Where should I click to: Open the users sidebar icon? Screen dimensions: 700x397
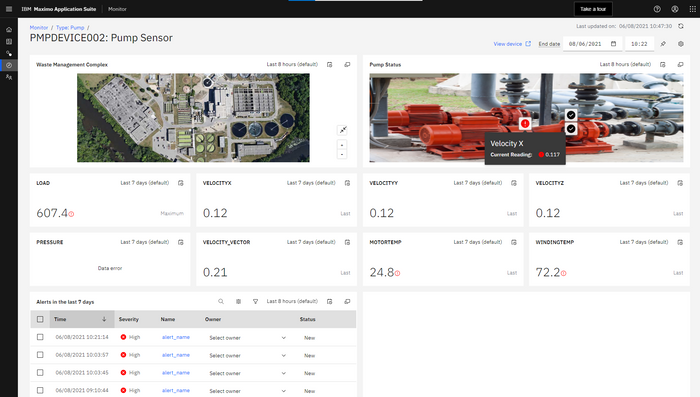point(9,77)
